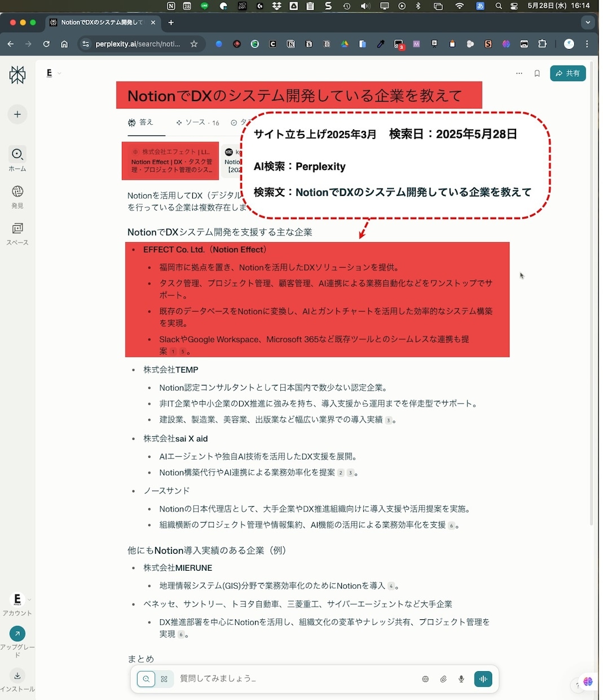Screen dimensions: 603x700
Task: Bookmark this thread with the bookmark icon
Action: (537, 73)
